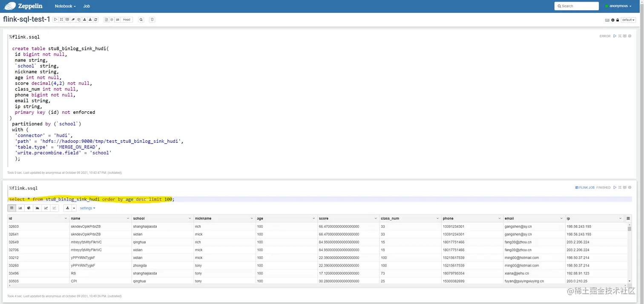Switch to pie chart view
This screenshot has width=644, height=304.
(29, 208)
